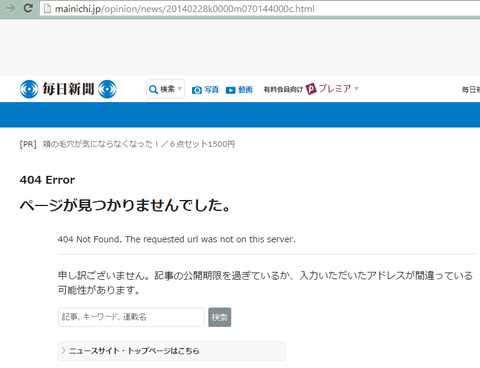Open the 写真 menu item
The height and width of the screenshot is (368, 480).
pos(212,90)
